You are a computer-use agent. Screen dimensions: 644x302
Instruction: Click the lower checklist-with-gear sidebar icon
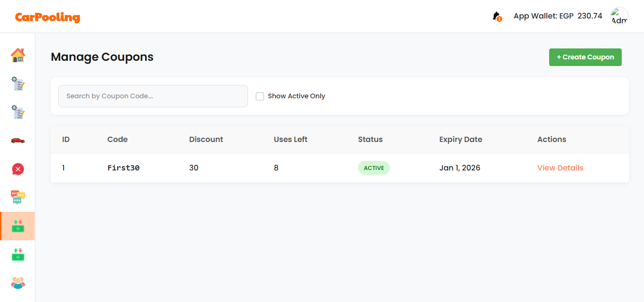(18, 113)
